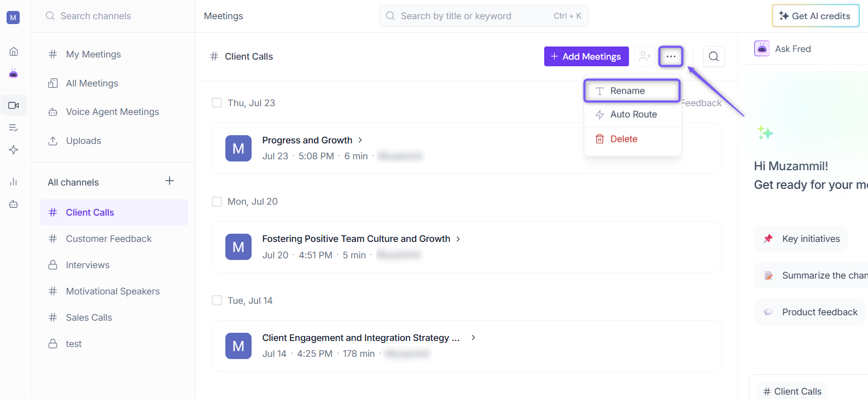Click the All Meetings building icon
Screen dimensions: 868x399
tap(53, 83)
